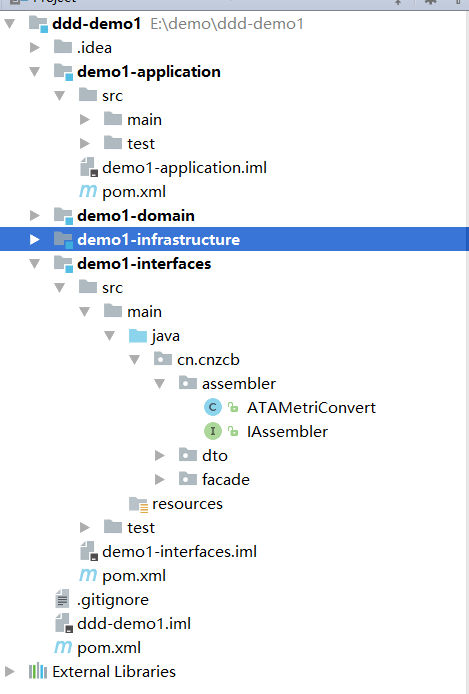The image size is (469, 694).
Task: Expand the demo1-infrastructure module arrow
Action: click(x=35, y=239)
